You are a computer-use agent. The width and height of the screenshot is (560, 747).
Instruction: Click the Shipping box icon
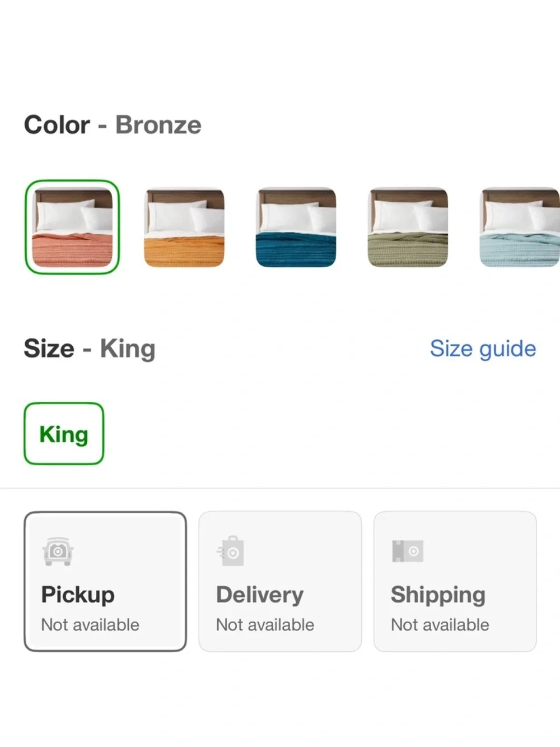click(x=408, y=551)
